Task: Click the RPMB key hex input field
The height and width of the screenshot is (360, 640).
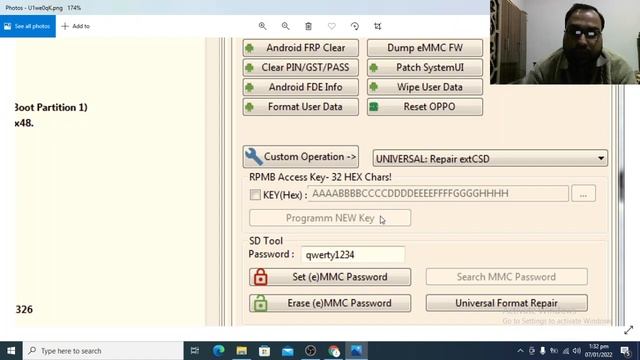Action: 438,193
